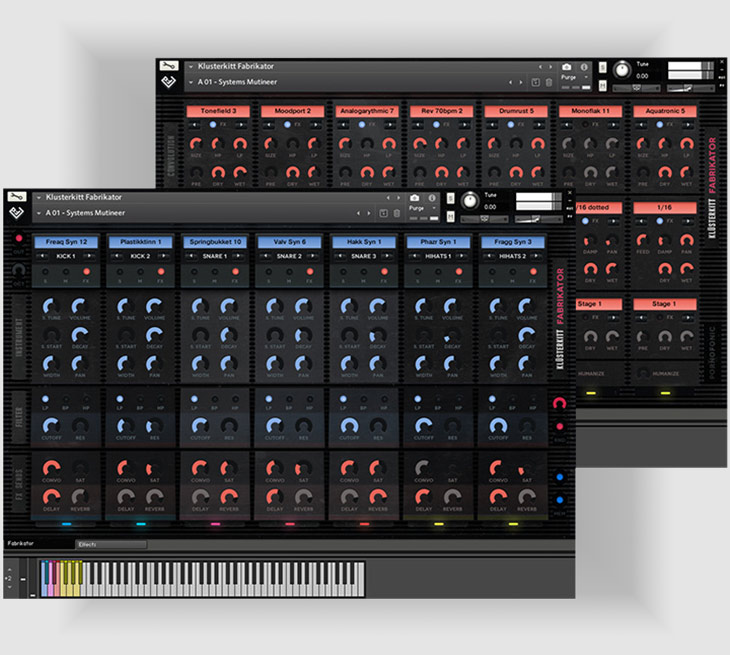730x655 pixels.
Task: Click the Reverb knob of the Fragg Syn 3 channel
Action: point(527,498)
